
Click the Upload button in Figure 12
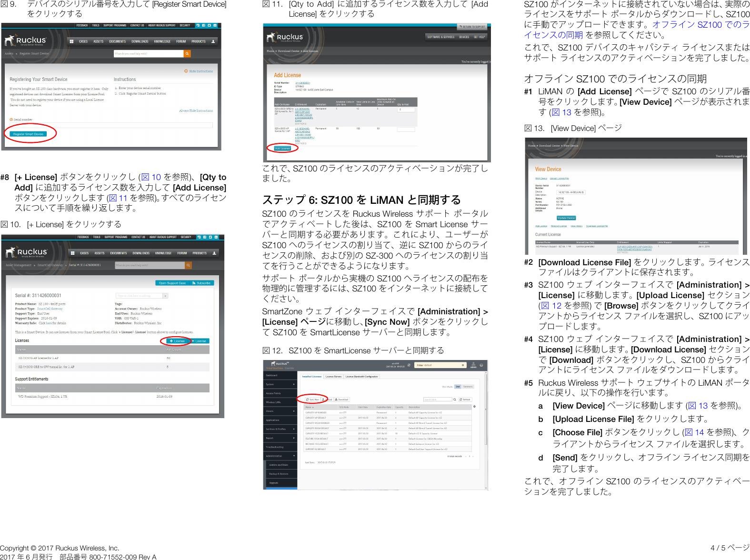[327, 400]
